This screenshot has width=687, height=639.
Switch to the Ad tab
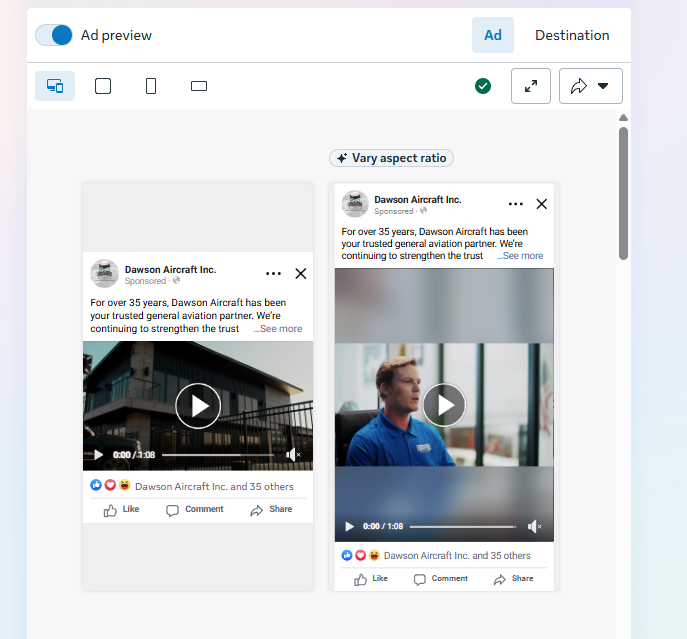click(x=492, y=35)
